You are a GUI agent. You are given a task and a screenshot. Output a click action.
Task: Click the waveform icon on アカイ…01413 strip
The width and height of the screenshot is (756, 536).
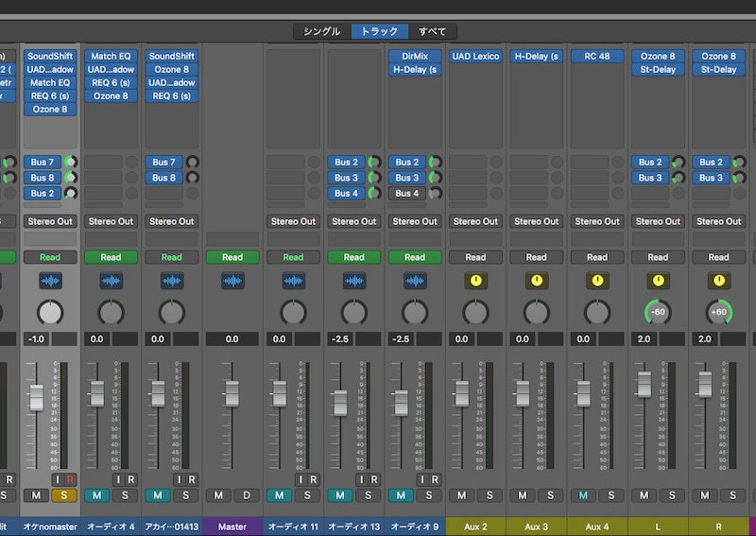[x=172, y=281]
